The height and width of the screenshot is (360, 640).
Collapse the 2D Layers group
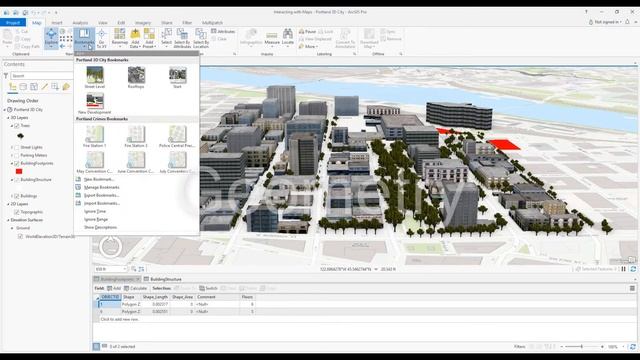tap(8, 204)
